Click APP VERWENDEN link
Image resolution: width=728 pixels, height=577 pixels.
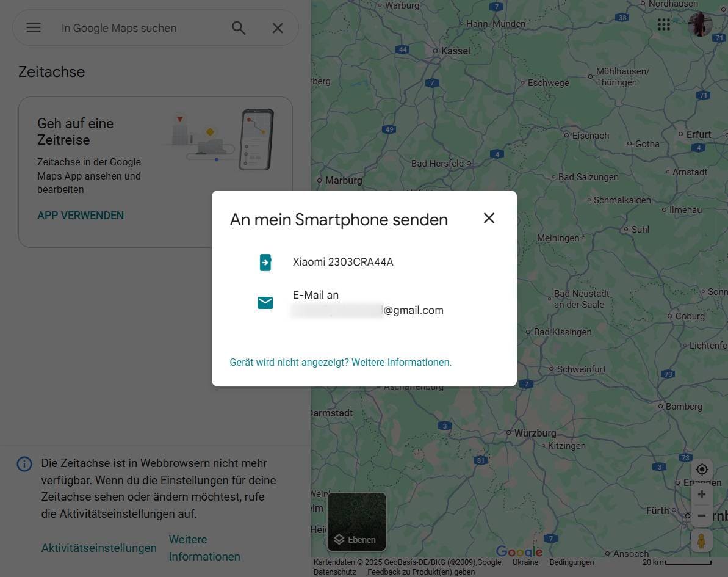[81, 216]
